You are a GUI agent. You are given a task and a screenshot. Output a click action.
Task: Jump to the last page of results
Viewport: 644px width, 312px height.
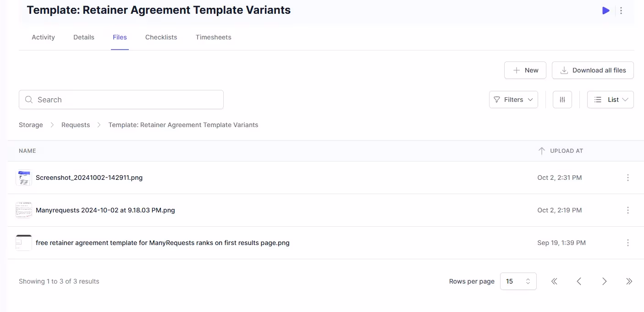(629, 281)
